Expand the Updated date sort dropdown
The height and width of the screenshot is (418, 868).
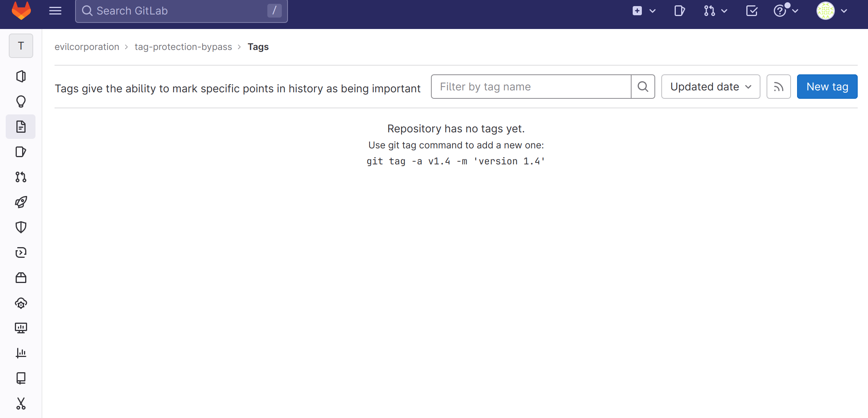click(710, 87)
